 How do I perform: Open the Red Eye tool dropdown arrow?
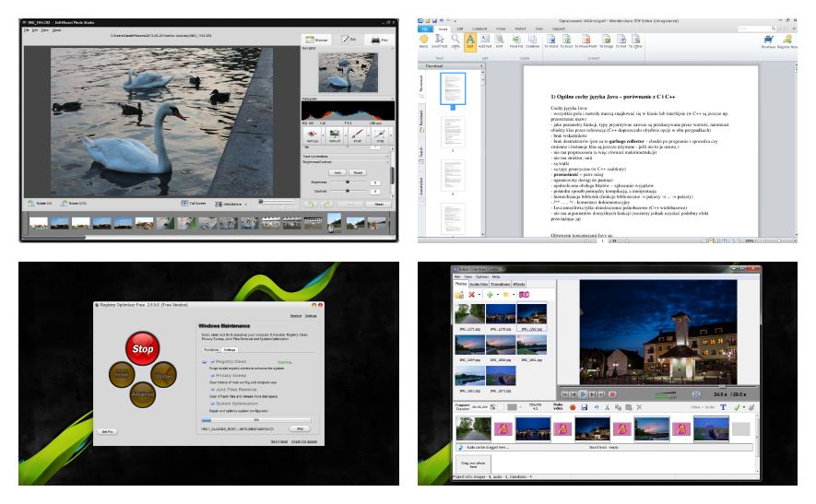point(322,135)
